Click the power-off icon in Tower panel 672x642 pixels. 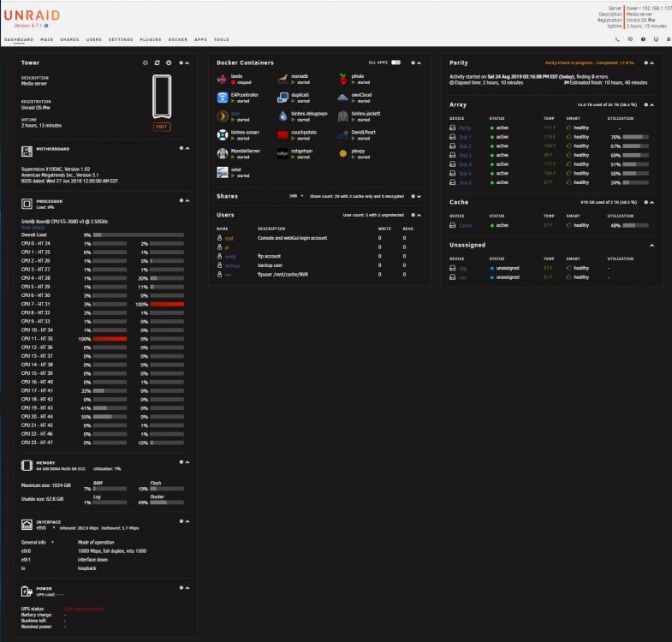pyautogui.click(x=169, y=62)
